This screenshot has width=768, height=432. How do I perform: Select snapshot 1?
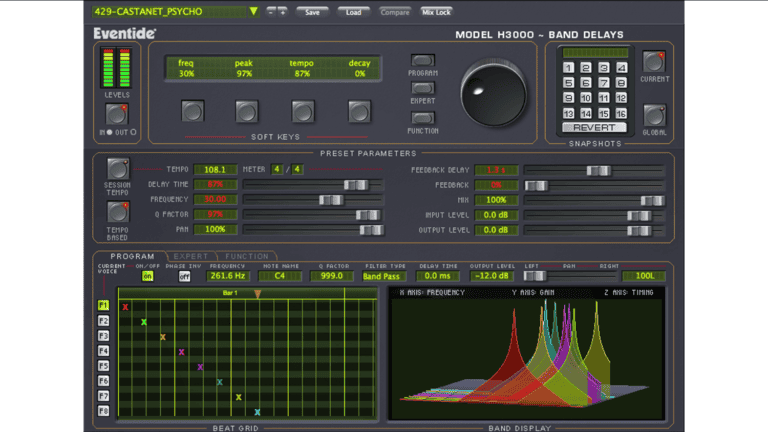pyautogui.click(x=568, y=68)
